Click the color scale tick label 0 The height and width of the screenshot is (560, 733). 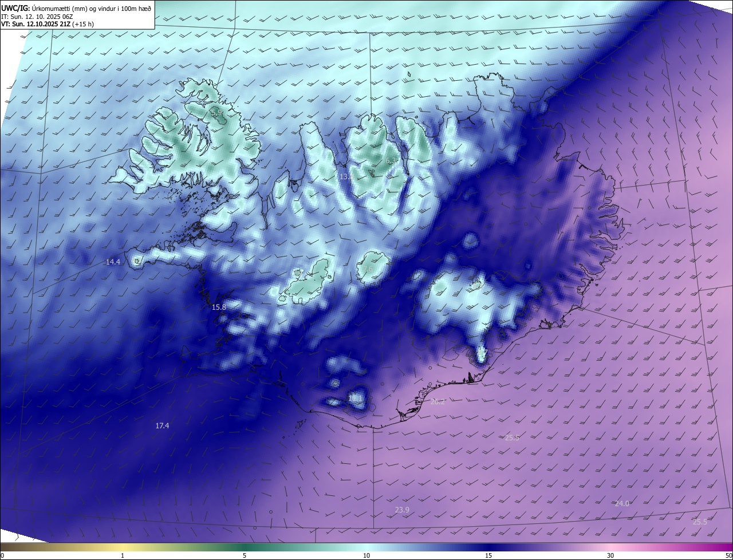tap(2, 555)
